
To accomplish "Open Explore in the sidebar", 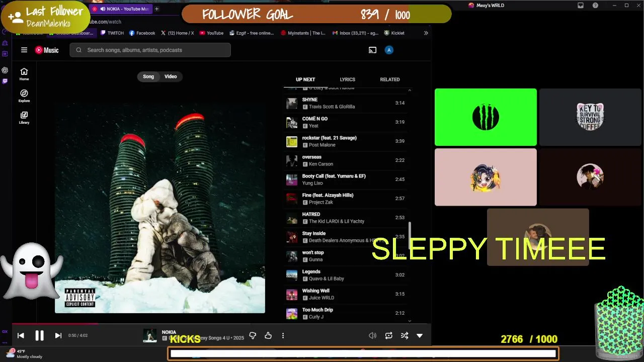I will click(x=24, y=96).
